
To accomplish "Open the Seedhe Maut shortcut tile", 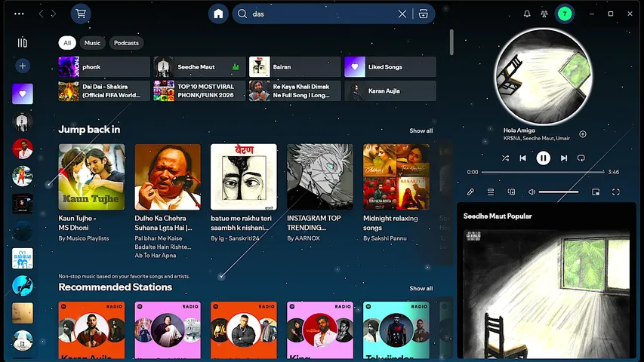I will click(199, 66).
